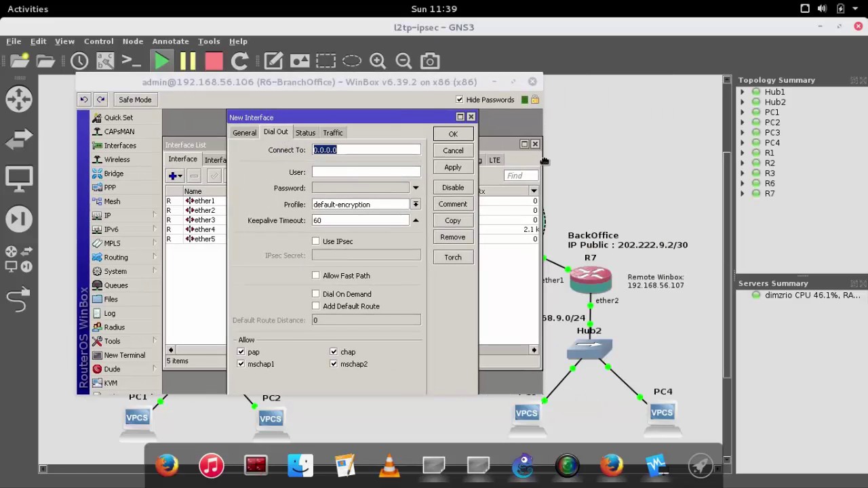Toggle show interface labels icon
The height and width of the screenshot is (488, 868).
pyautogui.click(x=105, y=61)
